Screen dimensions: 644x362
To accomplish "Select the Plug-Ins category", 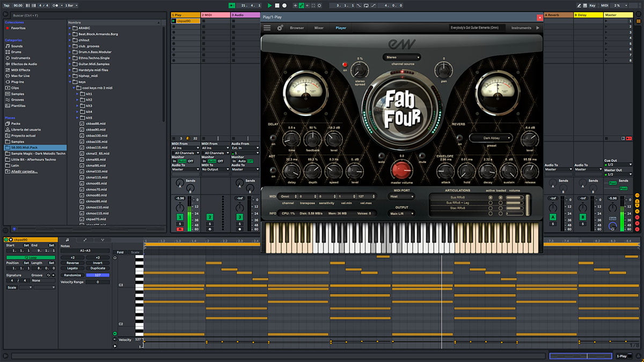I will point(18,82).
